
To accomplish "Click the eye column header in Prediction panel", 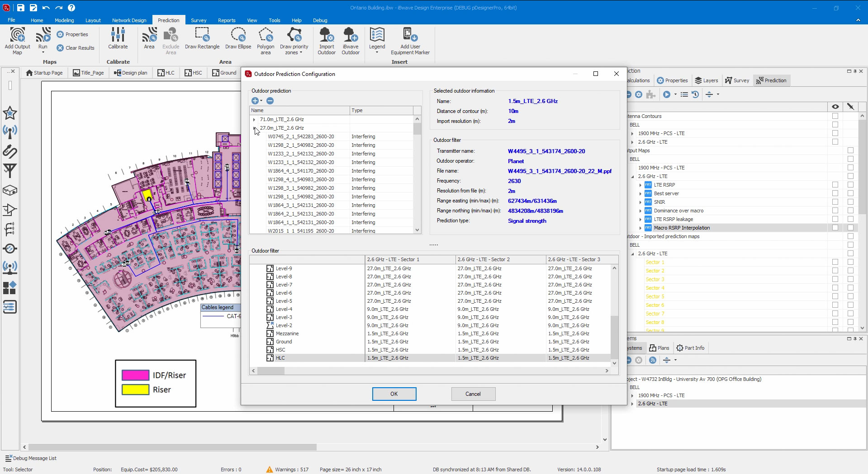I will 835,107.
